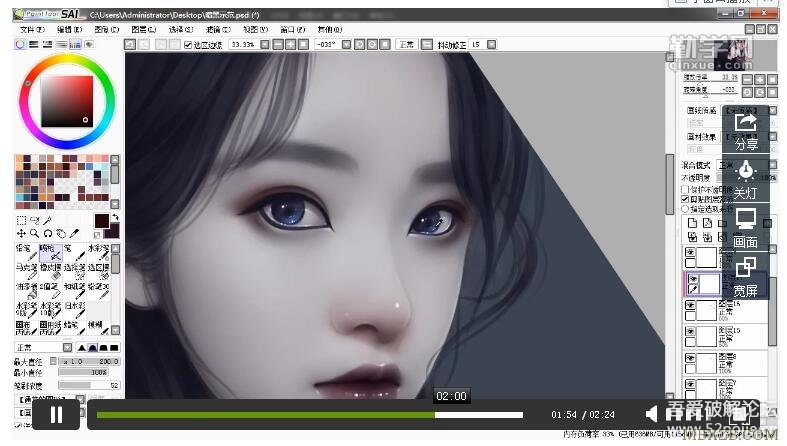Toggle visibility of 图层8 layer

pos(691,358)
